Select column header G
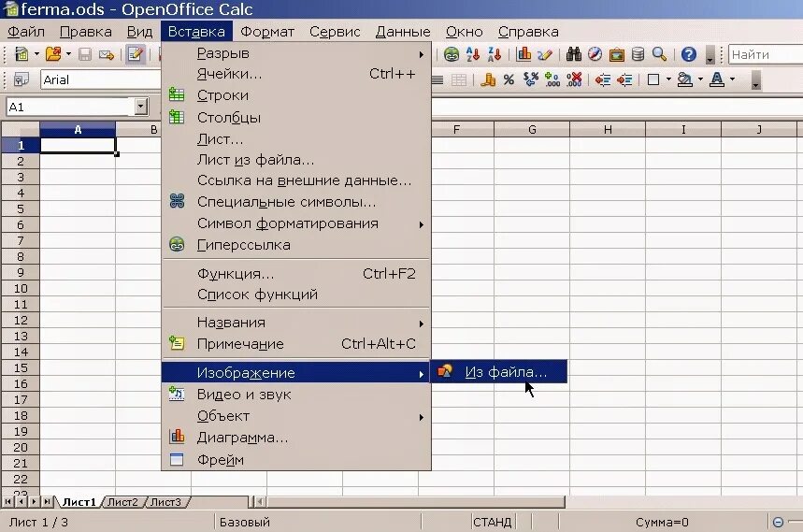The image size is (803, 532). coord(532,130)
